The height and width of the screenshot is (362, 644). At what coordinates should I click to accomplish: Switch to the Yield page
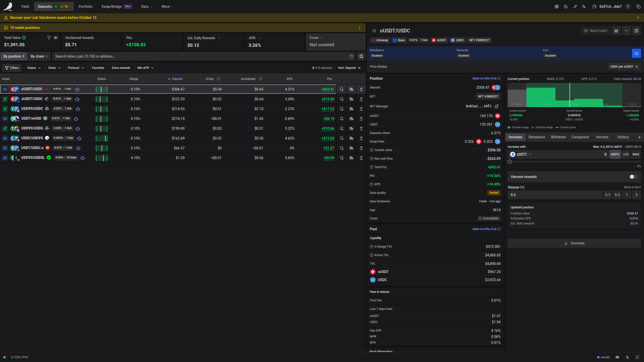(25, 7)
